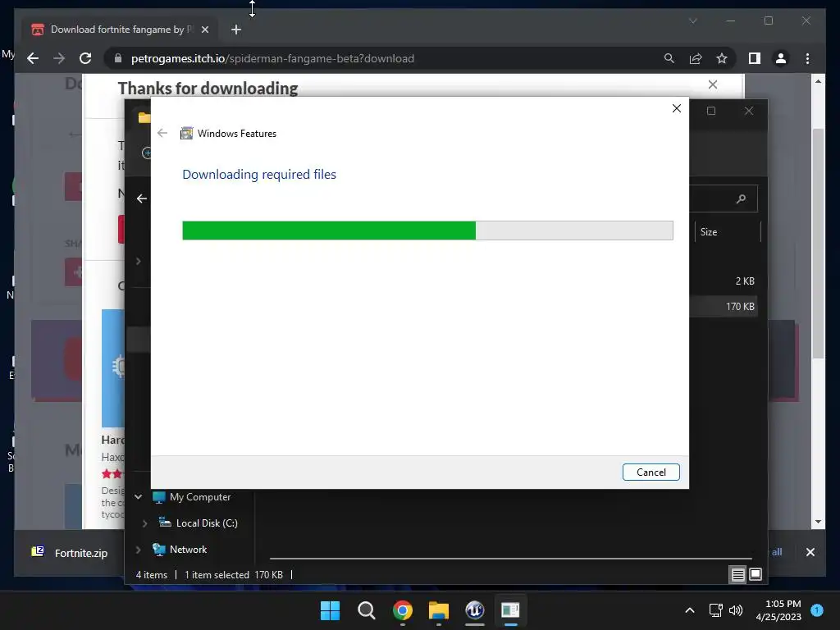Image resolution: width=840 pixels, height=630 pixels.
Task: Click the Explorer horizontal scrollbar
Action: pos(510,558)
